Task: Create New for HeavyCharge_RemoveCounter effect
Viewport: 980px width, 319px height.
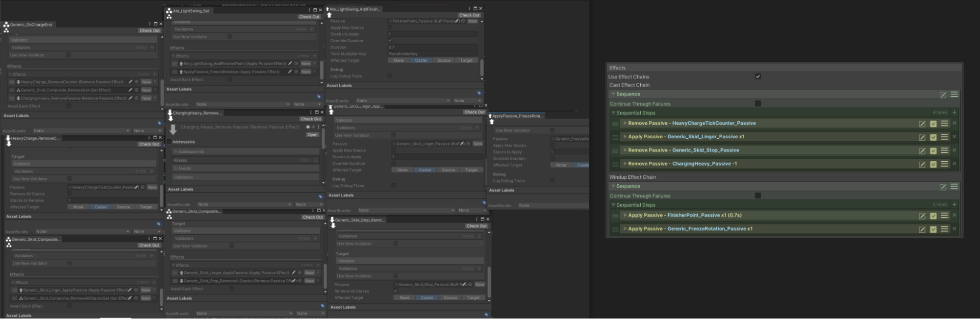Action: [x=147, y=82]
